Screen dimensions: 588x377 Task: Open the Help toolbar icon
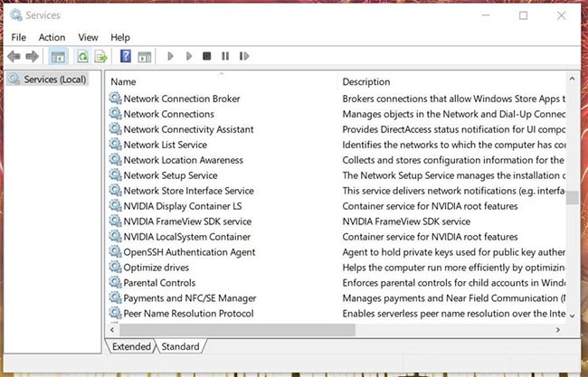tap(126, 57)
